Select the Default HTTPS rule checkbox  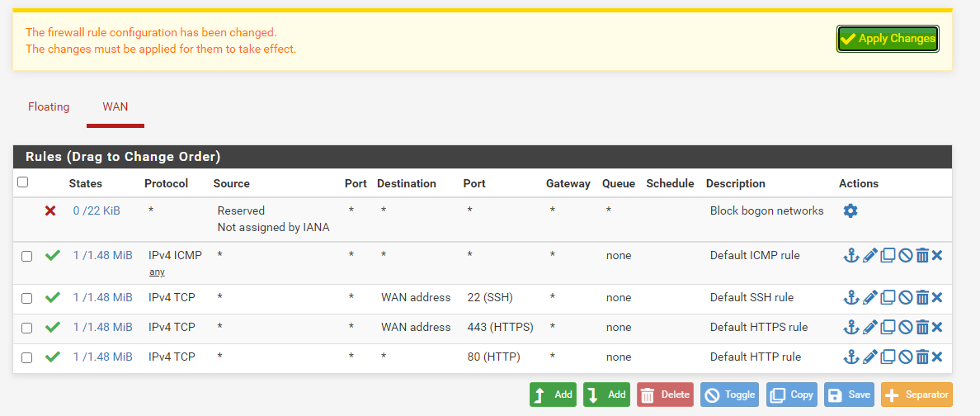[26, 328]
